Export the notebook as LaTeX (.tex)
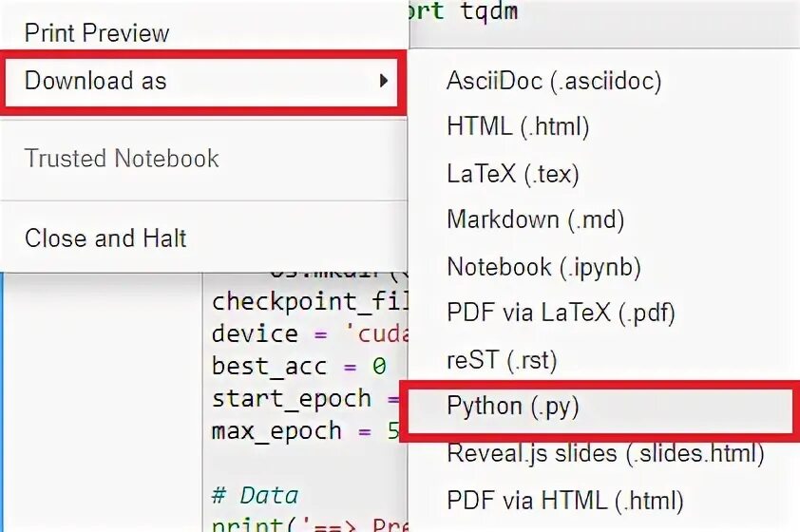The width and height of the screenshot is (800, 532). pos(512,174)
